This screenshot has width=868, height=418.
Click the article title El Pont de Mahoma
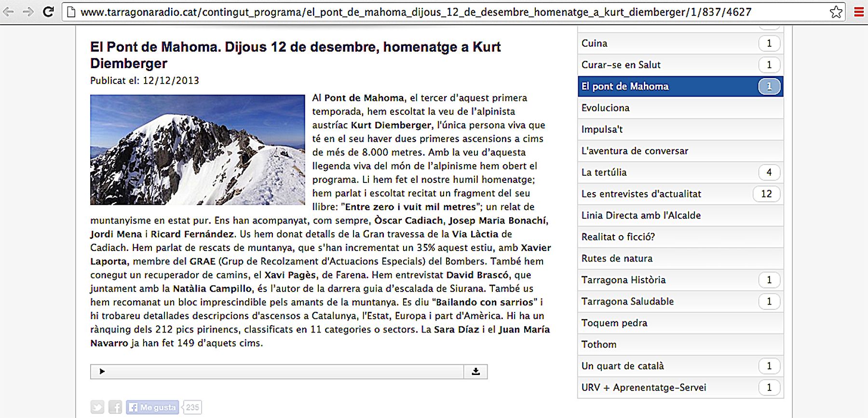[295, 55]
